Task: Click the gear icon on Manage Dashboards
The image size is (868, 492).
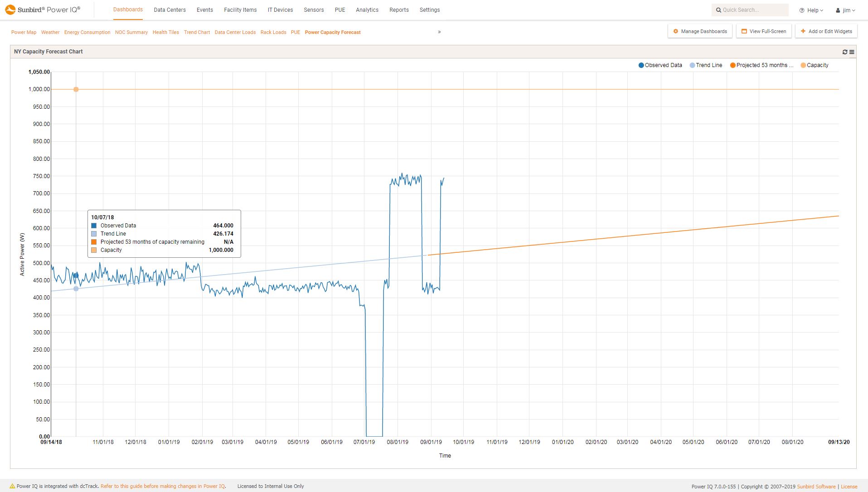Action: [676, 31]
